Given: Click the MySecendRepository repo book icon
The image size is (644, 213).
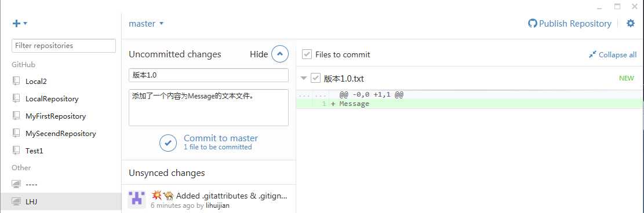Looking at the screenshot, I should (16, 133).
